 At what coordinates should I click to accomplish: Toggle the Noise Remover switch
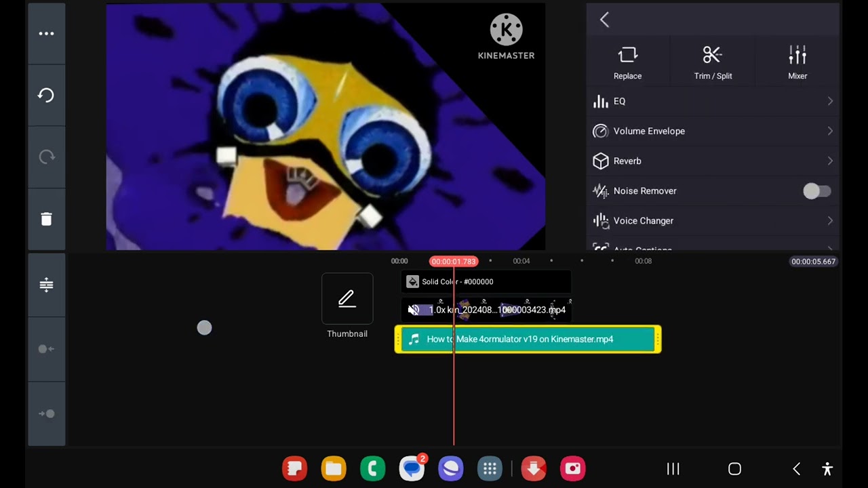point(816,191)
